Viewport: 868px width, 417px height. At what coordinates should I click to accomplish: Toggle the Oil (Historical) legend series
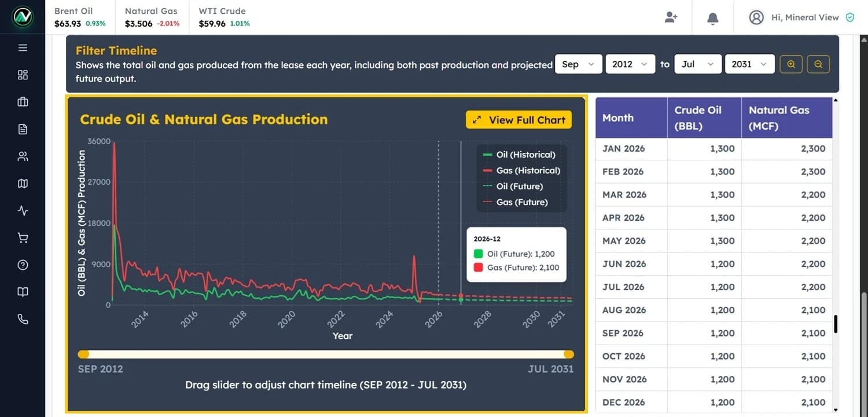point(519,155)
